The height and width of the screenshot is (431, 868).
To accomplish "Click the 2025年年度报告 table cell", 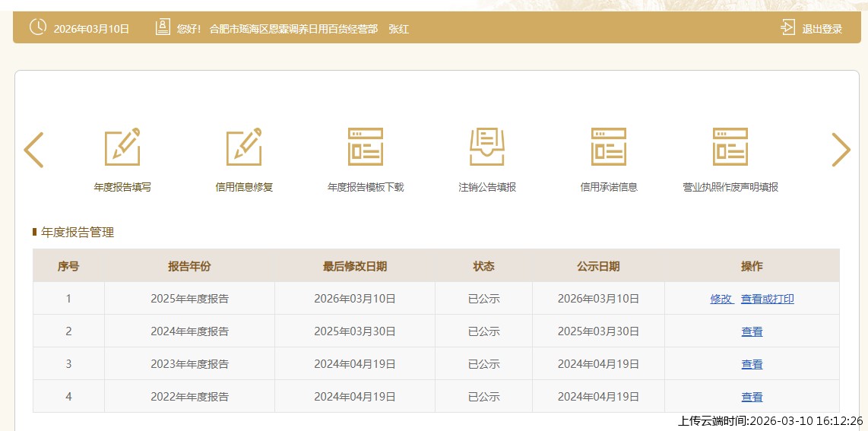I will click(x=189, y=299).
